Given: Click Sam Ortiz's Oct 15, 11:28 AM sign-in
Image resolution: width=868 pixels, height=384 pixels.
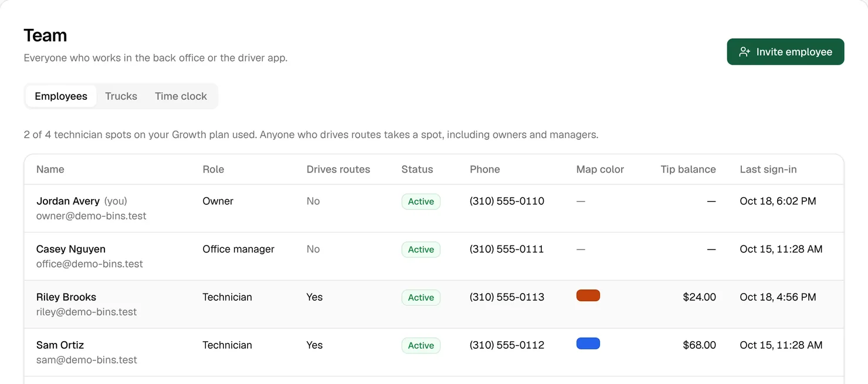Looking at the screenshot, I should click(781, 345).
